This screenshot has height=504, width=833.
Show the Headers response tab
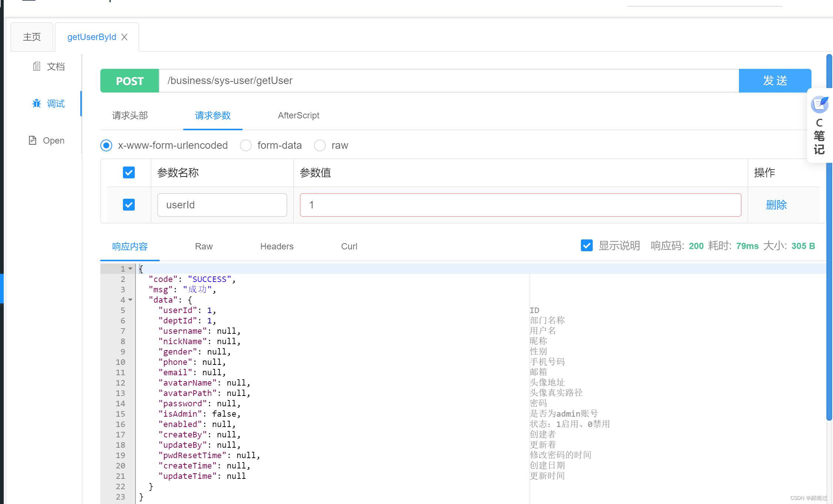coord(277,246)
